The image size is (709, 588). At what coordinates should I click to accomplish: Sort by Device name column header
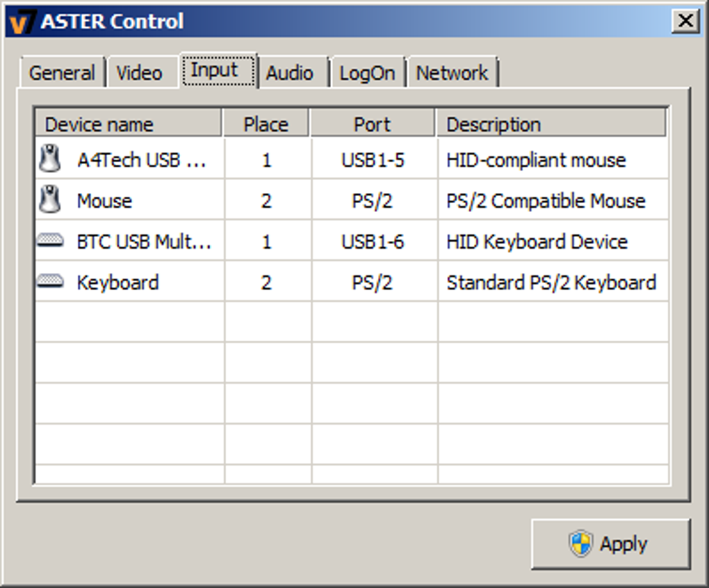[129, 123]
